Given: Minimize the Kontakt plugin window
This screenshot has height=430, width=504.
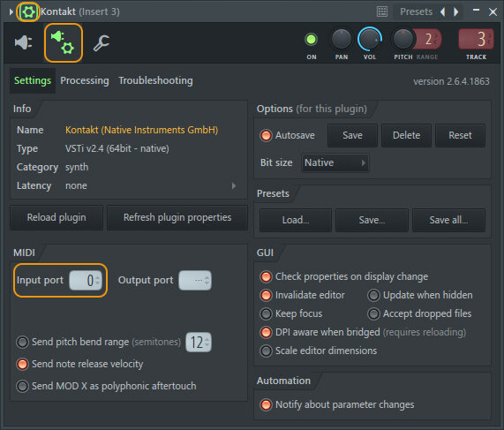Looking at the screenshot, I should coord(476,11).
